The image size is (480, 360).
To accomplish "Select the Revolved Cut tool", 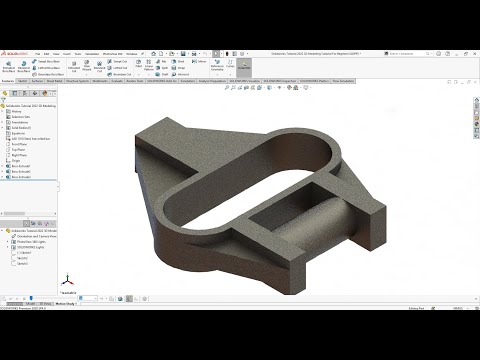I will 99,66.
